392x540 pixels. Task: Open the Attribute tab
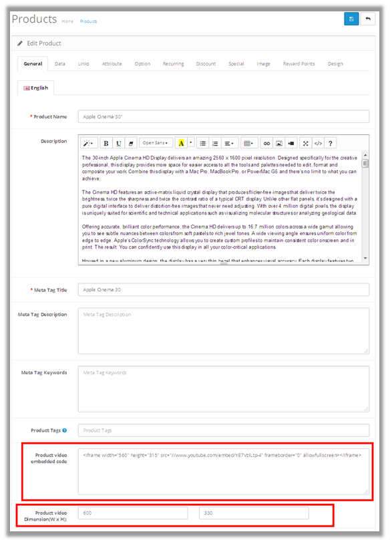click(x=112, y=63)
